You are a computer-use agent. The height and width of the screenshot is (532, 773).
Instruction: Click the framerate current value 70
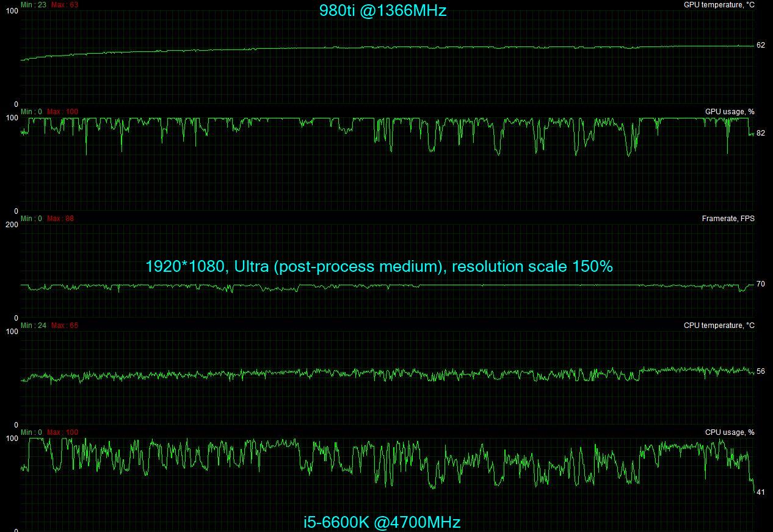(760, 284)
